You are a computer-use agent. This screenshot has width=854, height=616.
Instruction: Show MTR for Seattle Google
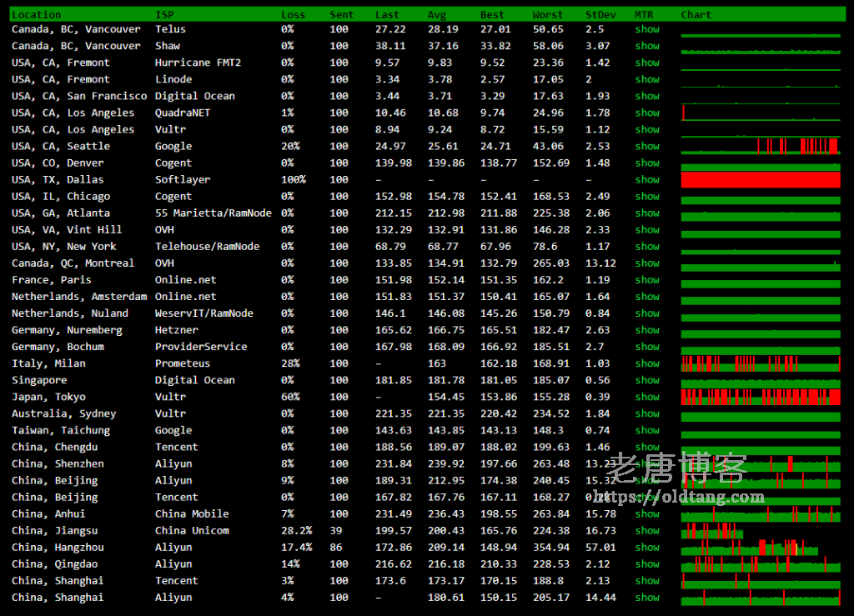(647, 147)
